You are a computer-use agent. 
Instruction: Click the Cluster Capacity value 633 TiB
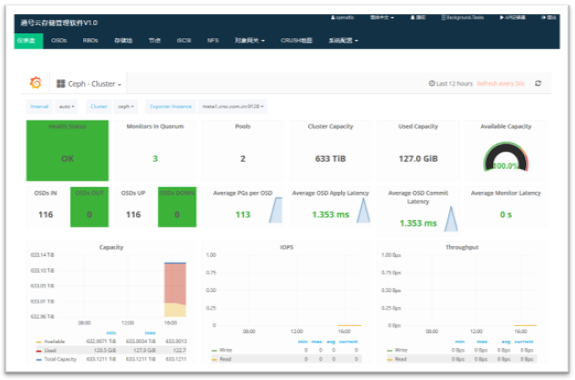point(330,158)
